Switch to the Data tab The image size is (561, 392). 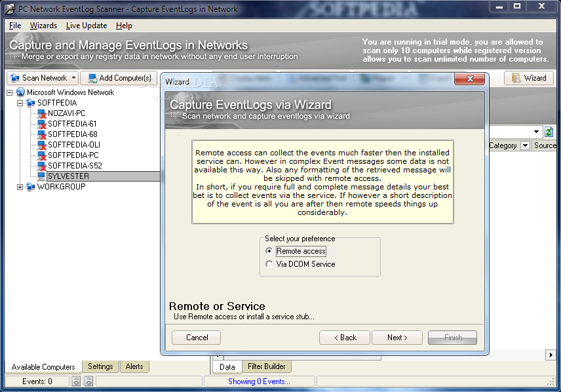point(227,367)
